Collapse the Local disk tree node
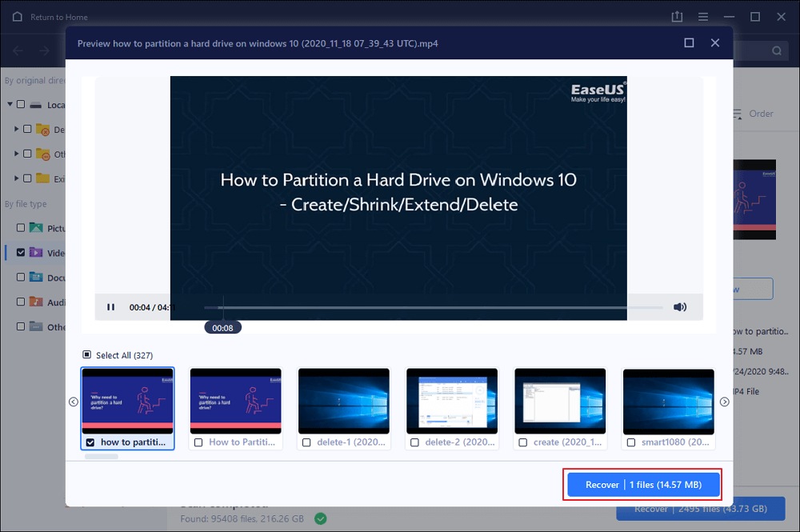The height and width of the screenshot is (532, 800). [x=10, y=105]
